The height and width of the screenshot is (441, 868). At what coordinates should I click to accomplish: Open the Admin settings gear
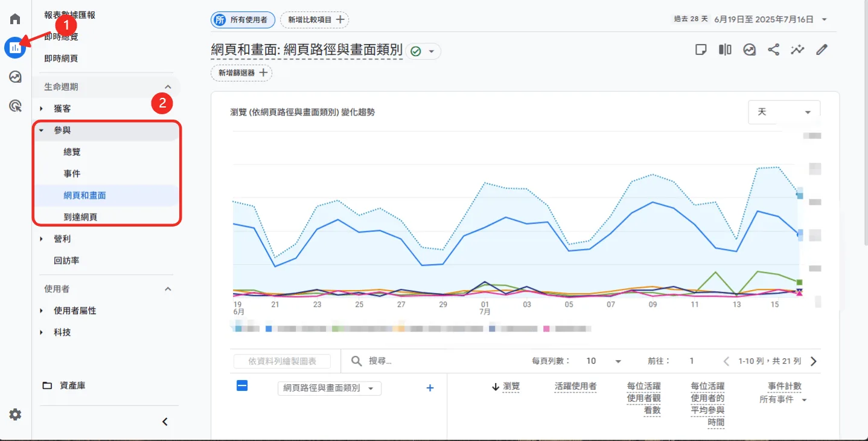tap(14, 414)
